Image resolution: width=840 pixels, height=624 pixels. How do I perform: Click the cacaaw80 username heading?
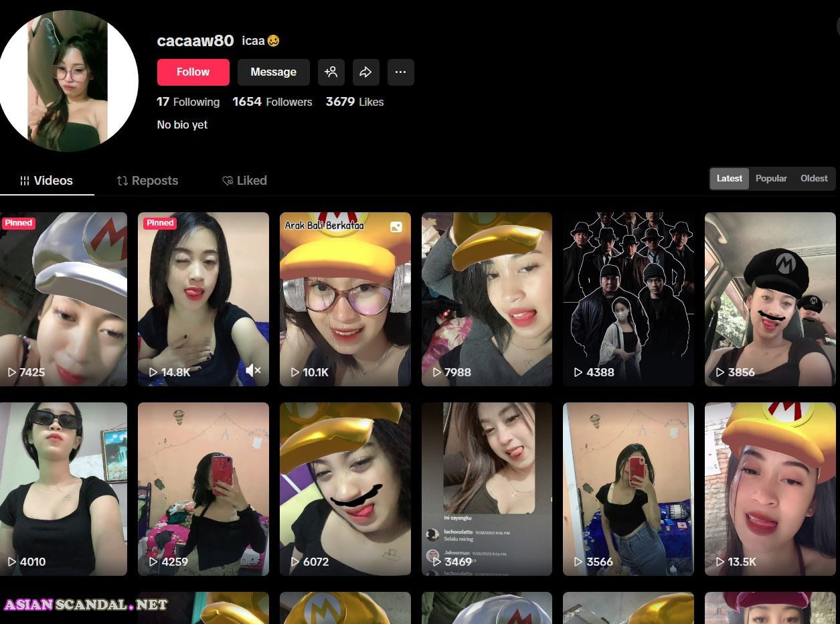[x=195, y=41]
